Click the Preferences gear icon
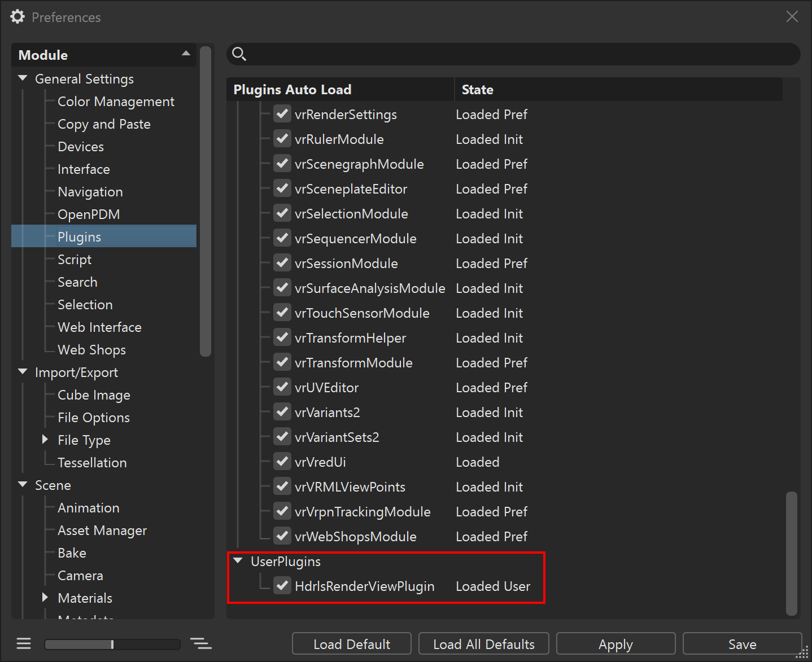The image size is (812, 662). 17,16
